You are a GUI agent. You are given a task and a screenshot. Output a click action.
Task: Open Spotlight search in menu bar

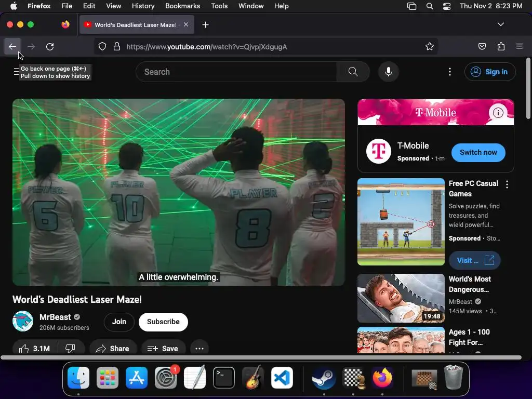429,6
